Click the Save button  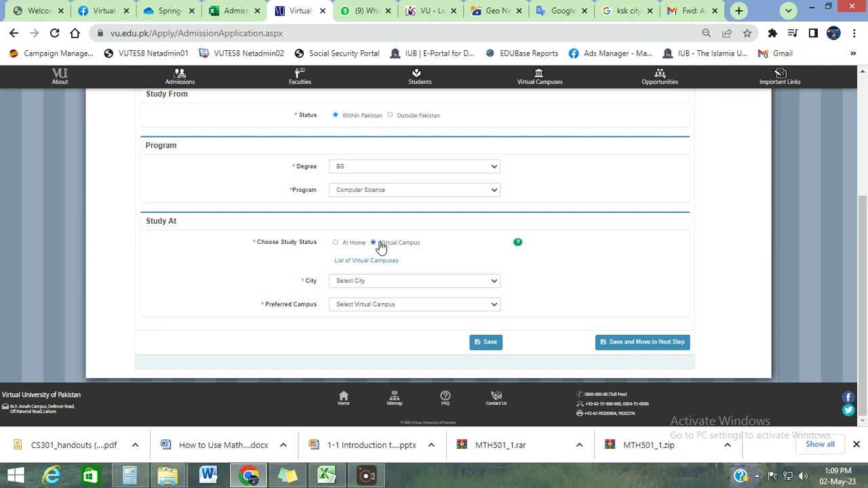coord(486,342)
